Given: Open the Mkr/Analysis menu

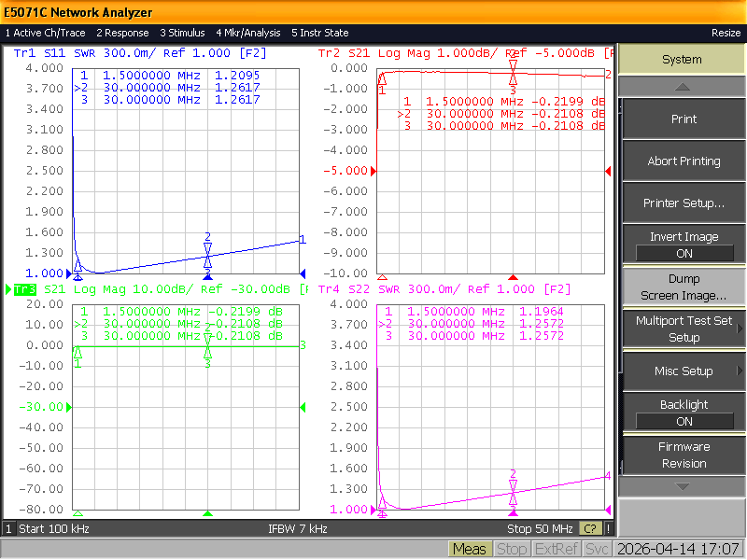Looking at the screenshot, I should tap(248, 33).
